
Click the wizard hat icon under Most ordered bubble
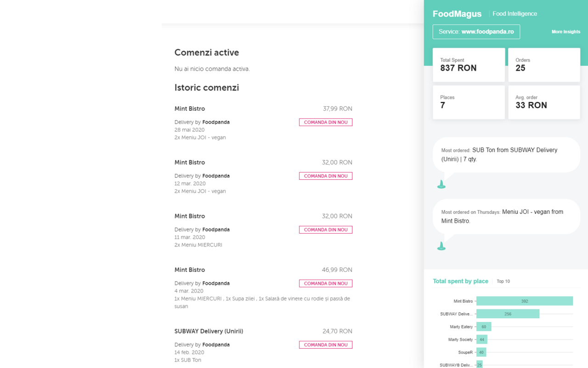(441, 184)
